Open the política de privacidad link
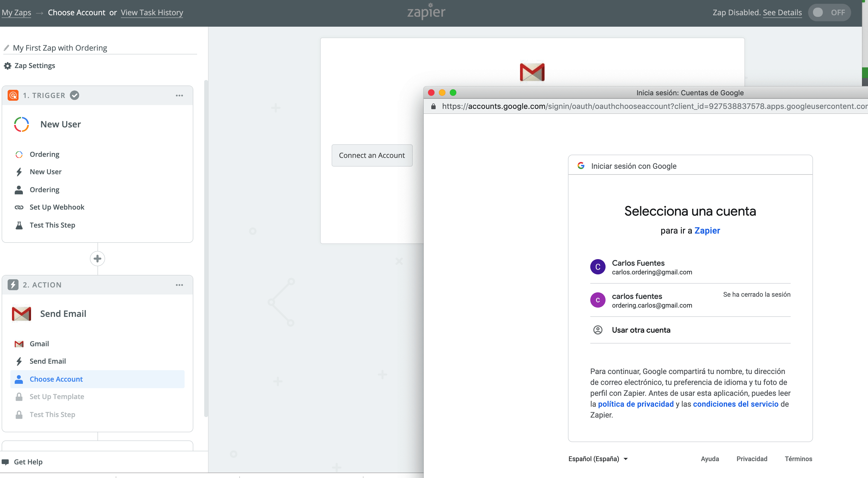 pos(635,404)
